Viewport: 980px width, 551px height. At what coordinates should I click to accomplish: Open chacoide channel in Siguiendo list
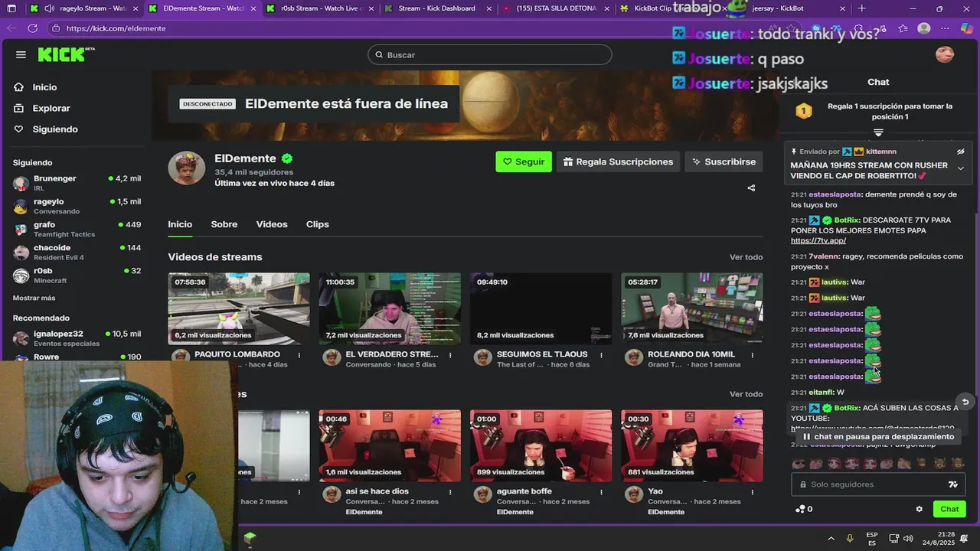pos(77,253)
